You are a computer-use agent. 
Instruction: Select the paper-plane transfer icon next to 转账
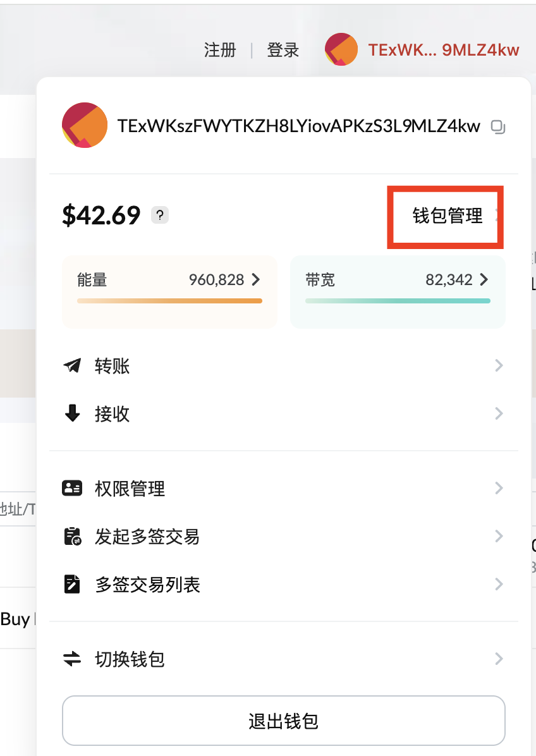pyautogui.click(x=72, y=365)
